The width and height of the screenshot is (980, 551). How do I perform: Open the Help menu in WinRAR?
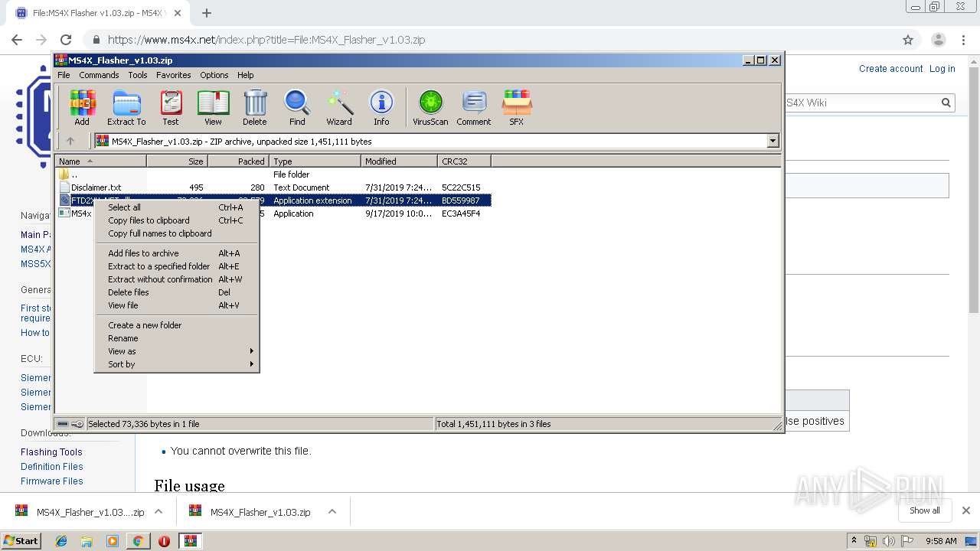point(245,75)
